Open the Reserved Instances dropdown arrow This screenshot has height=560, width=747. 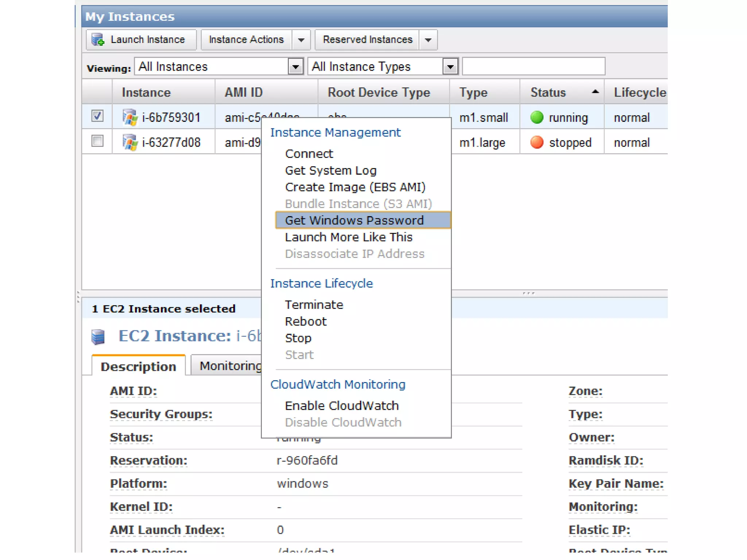coord(428,40)
